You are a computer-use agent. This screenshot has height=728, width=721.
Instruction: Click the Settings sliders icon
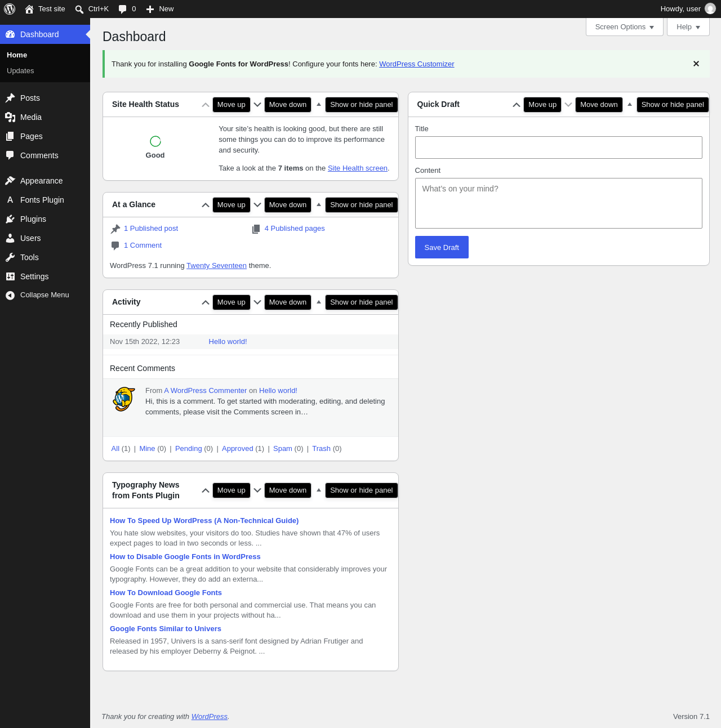click(x=10, y=276)
